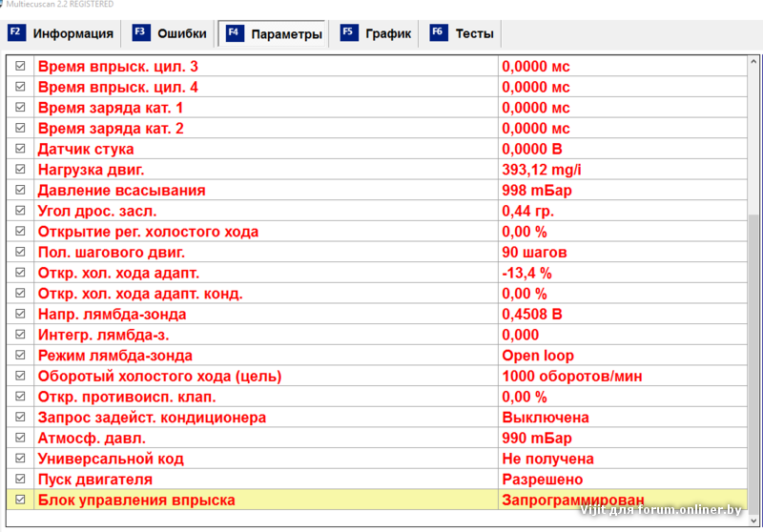Viewport: 763px width, 532px height.
Task: Uncheck Блок управления впрыска checkbox
Action: coord(20,500)
